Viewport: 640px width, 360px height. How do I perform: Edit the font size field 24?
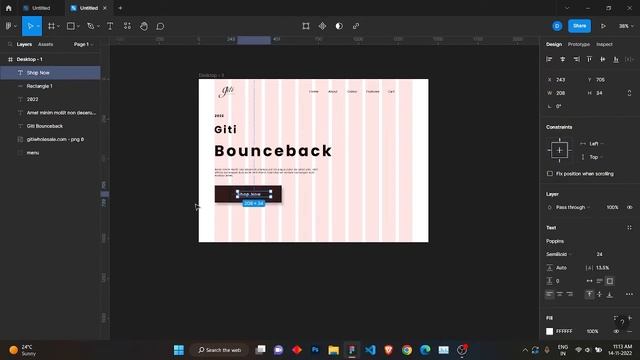click(x=600, y=254)
